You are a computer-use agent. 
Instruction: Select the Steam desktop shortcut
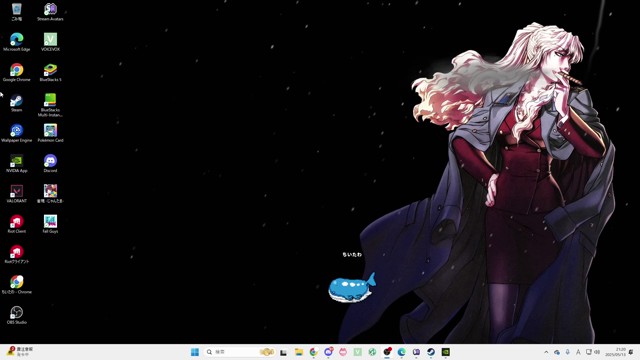click(x=17, y=102)
